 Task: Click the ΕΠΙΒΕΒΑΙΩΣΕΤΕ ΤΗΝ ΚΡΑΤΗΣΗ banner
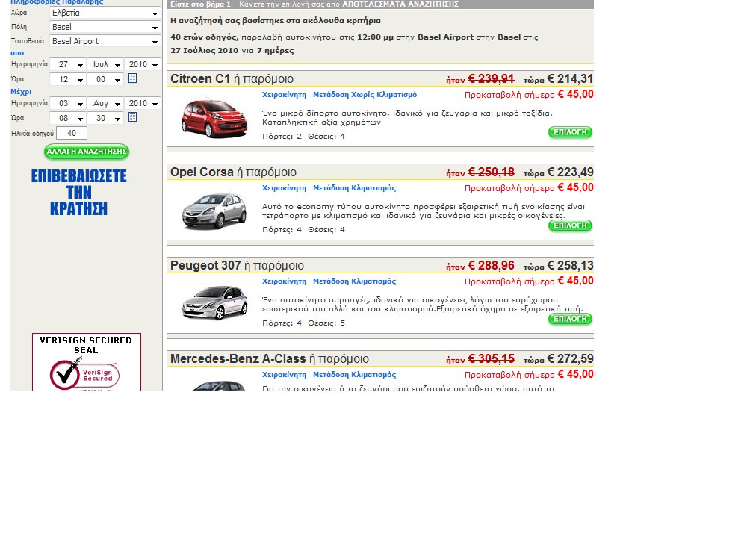(x=79, y=193)
